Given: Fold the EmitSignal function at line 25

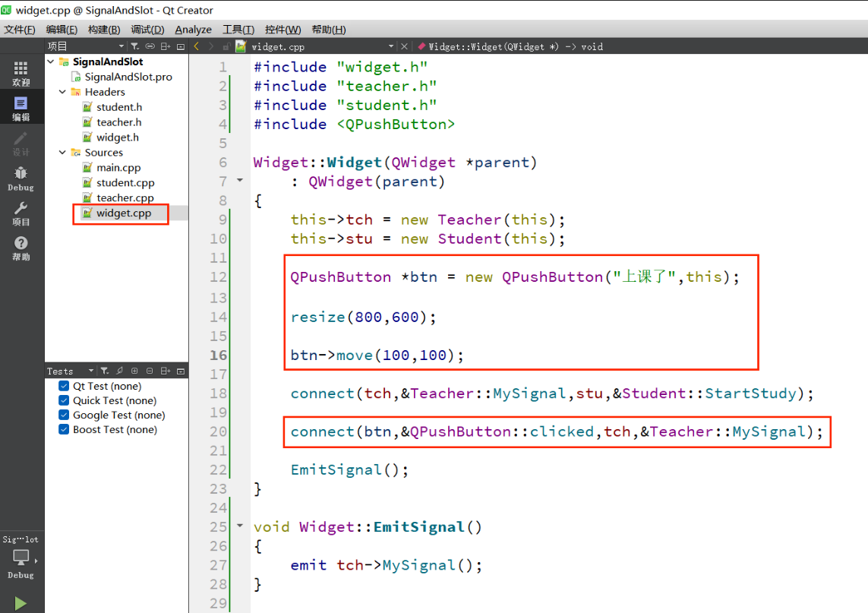Looking at the screenshot, I should [240, 526].
